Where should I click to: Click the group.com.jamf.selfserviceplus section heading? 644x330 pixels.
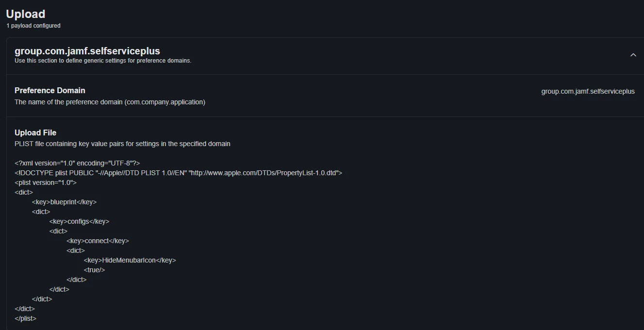[87, 50]
